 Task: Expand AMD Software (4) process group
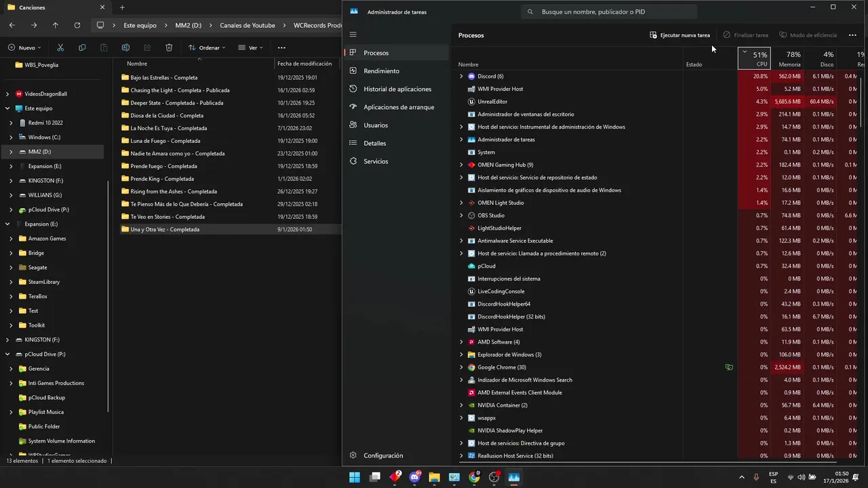tap(461, 342)
